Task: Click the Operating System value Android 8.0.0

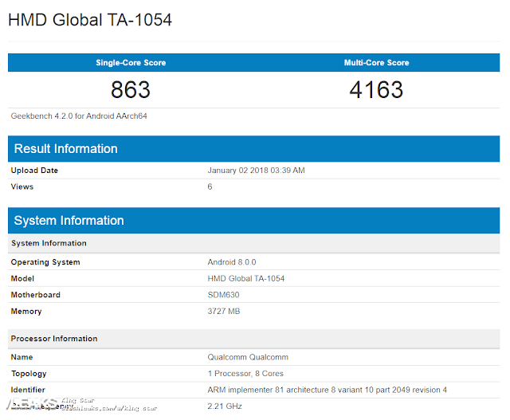Action: (232, 262)
